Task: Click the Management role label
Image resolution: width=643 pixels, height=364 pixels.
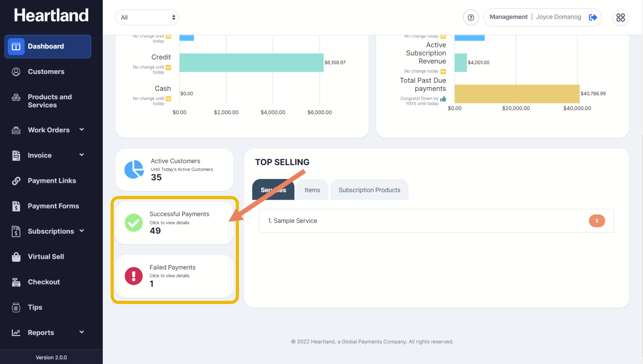Action: click(x=508, y=17)
